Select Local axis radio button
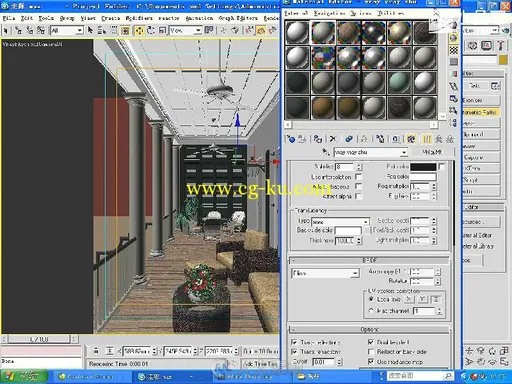The width and height of the screenshot is (512, 384). [x=371, y=299]
